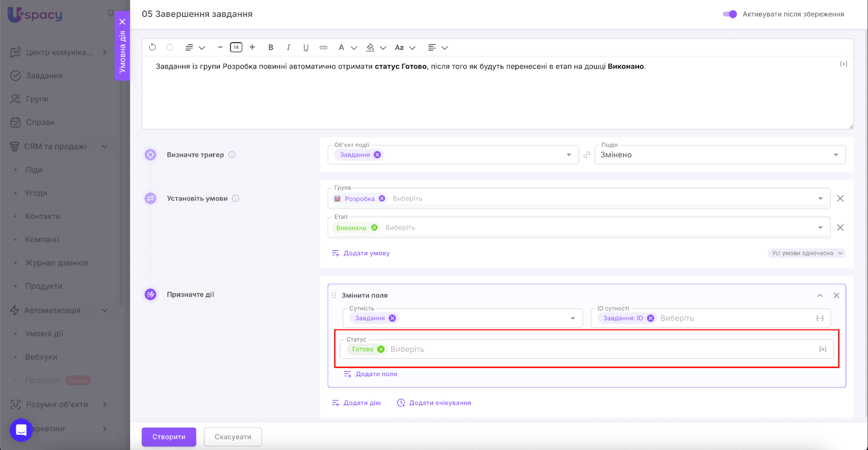
Task: Click the Створити button
Action: tap(169, 436)
